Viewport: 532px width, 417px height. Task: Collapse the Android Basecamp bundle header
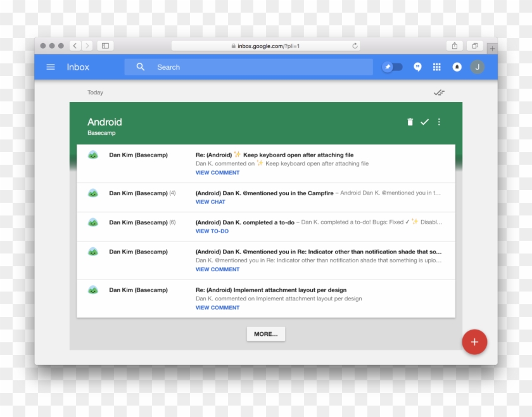pyautogui.click(x=105, y=122)
